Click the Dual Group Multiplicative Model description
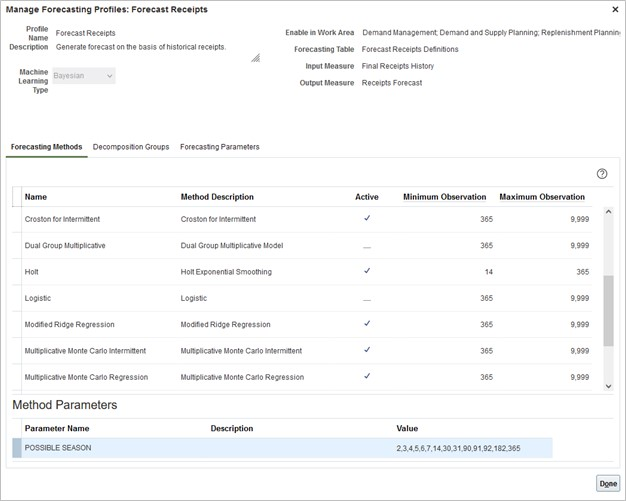 pyautogui.click(x=232, y=246)
